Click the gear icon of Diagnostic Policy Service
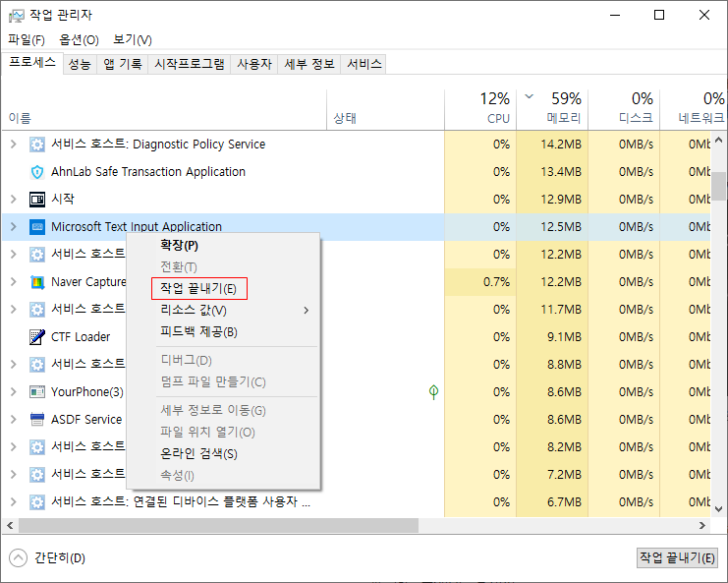Image resolution: width=728 pixels, height=583 pixels. click(x=37, y=145)
